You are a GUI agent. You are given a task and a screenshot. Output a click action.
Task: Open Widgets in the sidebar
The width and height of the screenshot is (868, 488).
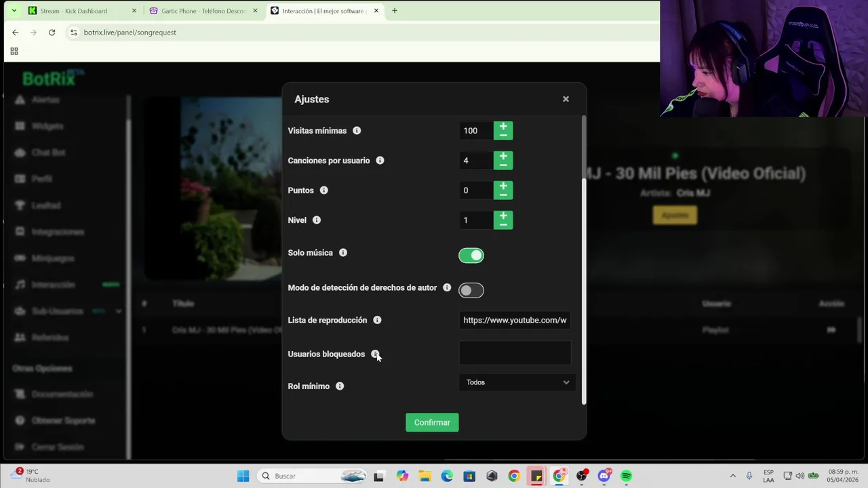tap(47, 126)
